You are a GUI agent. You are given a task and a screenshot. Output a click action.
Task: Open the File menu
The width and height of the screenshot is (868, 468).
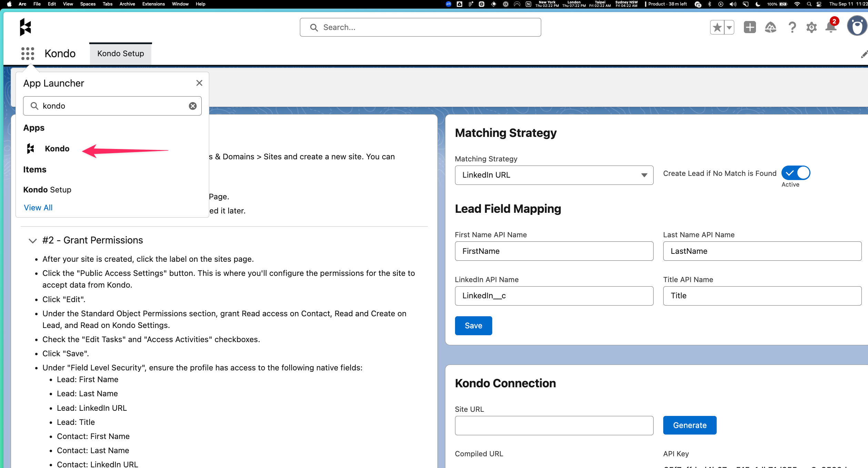pos(37,4)
